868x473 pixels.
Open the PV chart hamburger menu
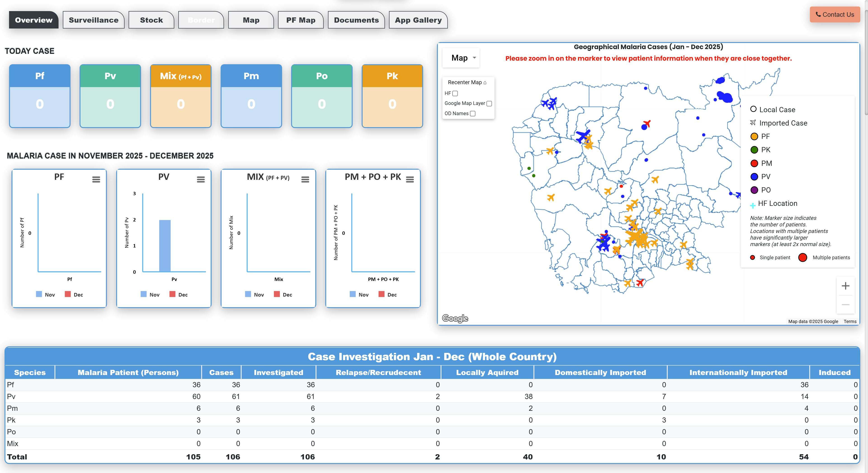(201, 179)
